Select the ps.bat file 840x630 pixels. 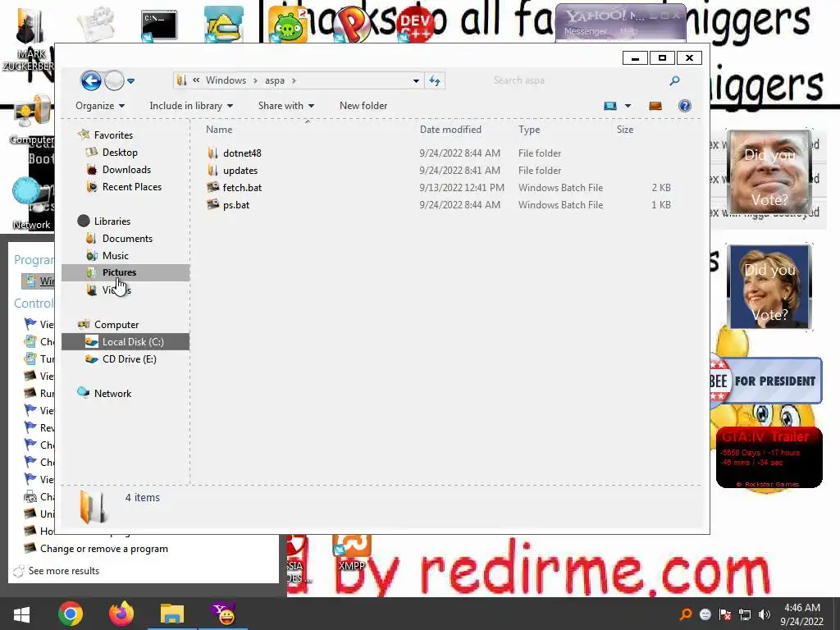[x=236, y=204]
